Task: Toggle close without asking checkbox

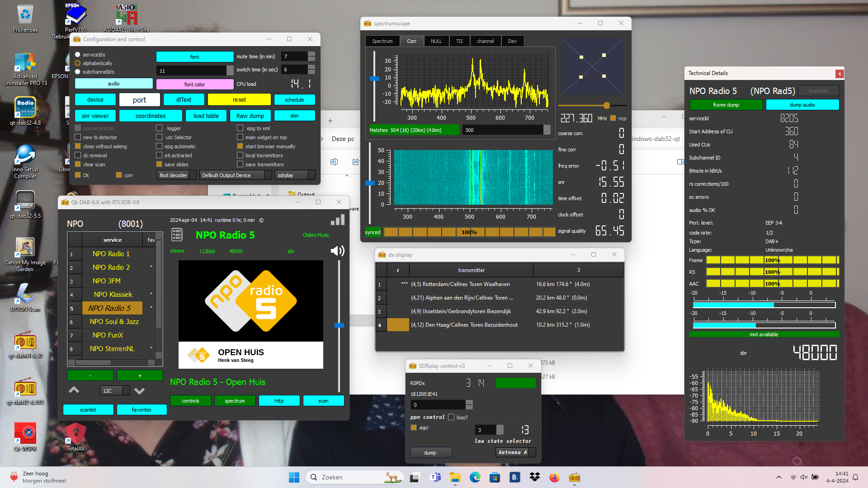Action: coord(78,146)
